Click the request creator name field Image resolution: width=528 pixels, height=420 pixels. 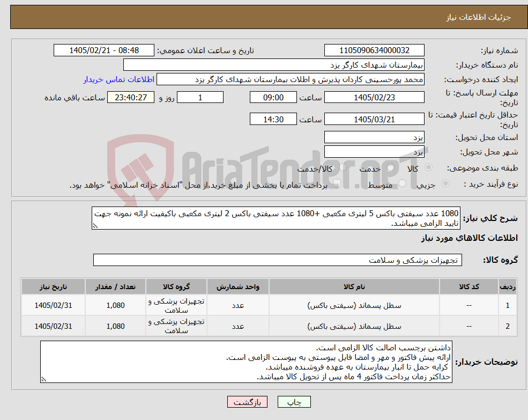(x=290, y=79)
